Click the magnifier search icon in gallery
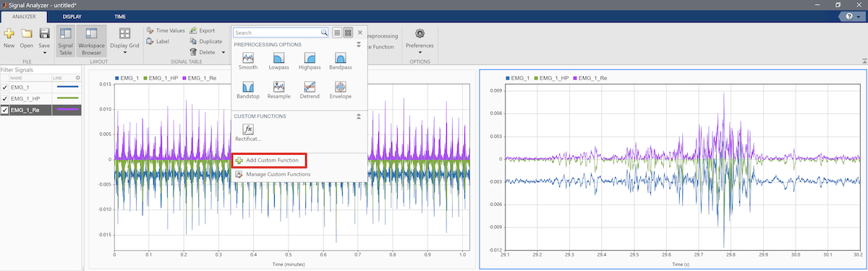868x271 pixels. [324, 33]
